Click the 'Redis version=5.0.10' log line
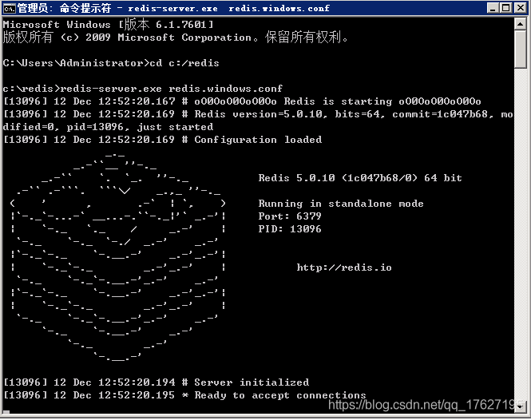The width and height of the screenshot is (531, 420). [x=258, y=114]
